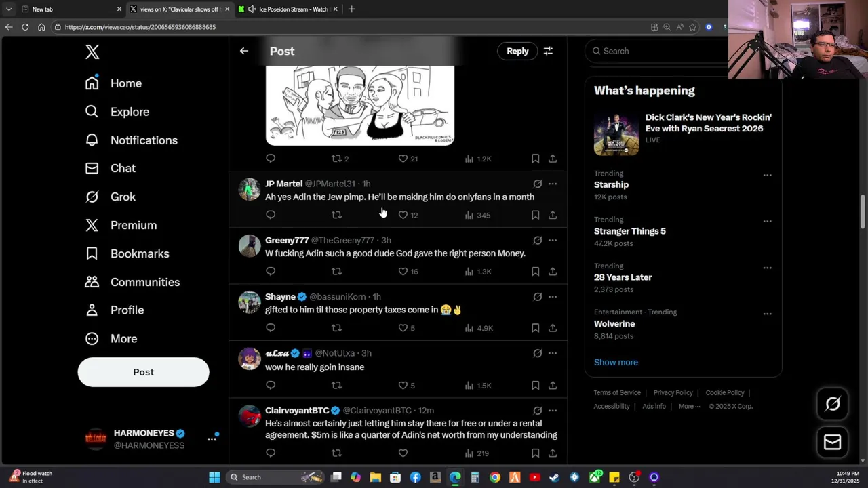
Task: Reply to ClairvoyantBTC's comment
Action: coord(271,453)
